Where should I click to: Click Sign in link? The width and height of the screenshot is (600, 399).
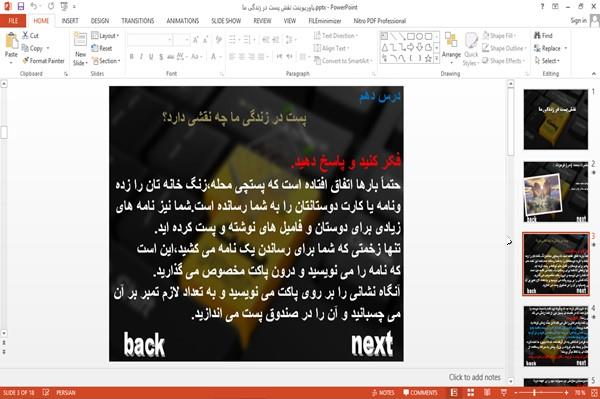(x=578, y=21)
